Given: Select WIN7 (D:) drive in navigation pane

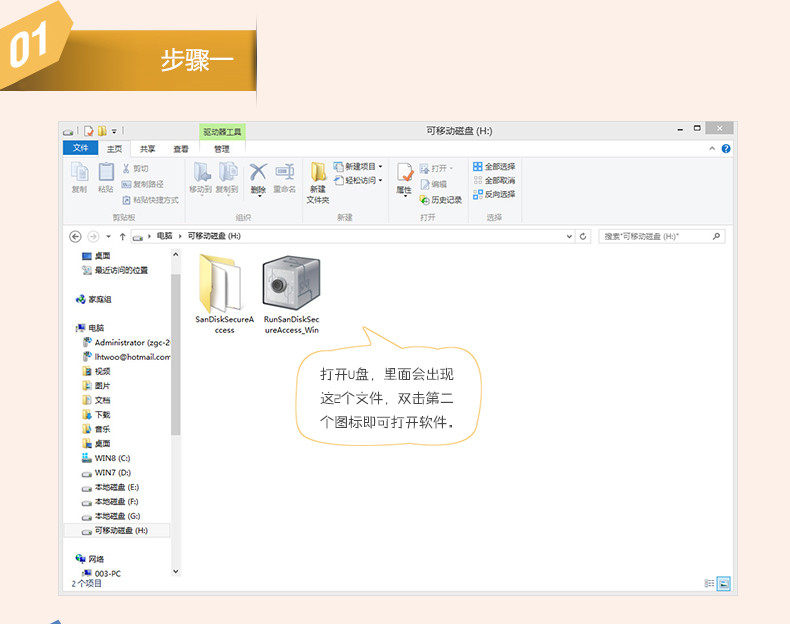Looking at the screenshot, I should point(106,473).
